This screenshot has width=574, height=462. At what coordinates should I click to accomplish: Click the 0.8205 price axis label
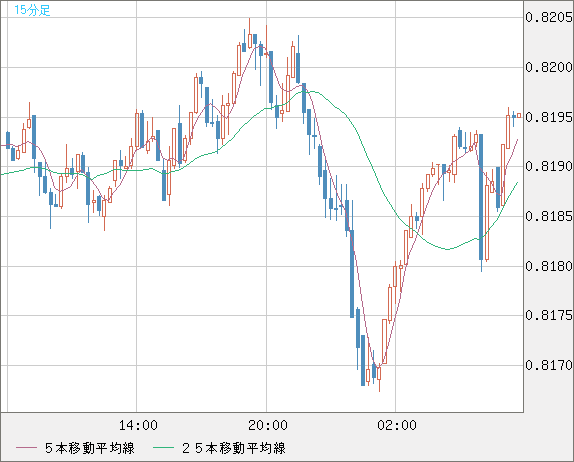(x=549, y=17)
